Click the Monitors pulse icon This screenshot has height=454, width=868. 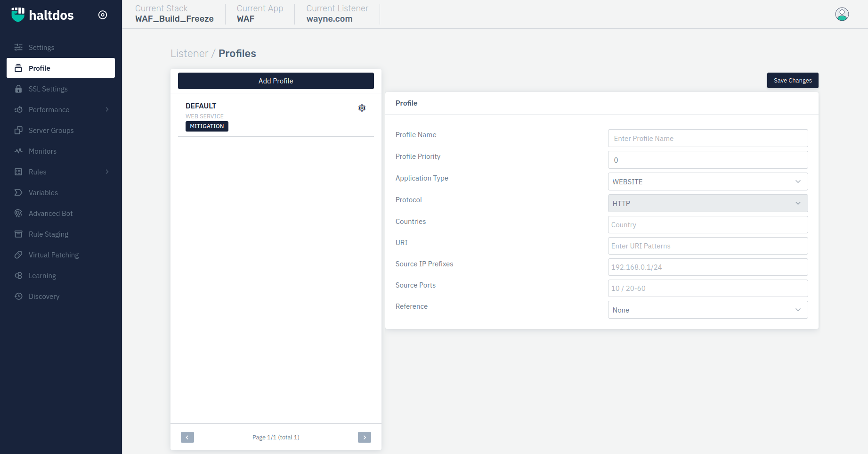click(x=18, y=151)
